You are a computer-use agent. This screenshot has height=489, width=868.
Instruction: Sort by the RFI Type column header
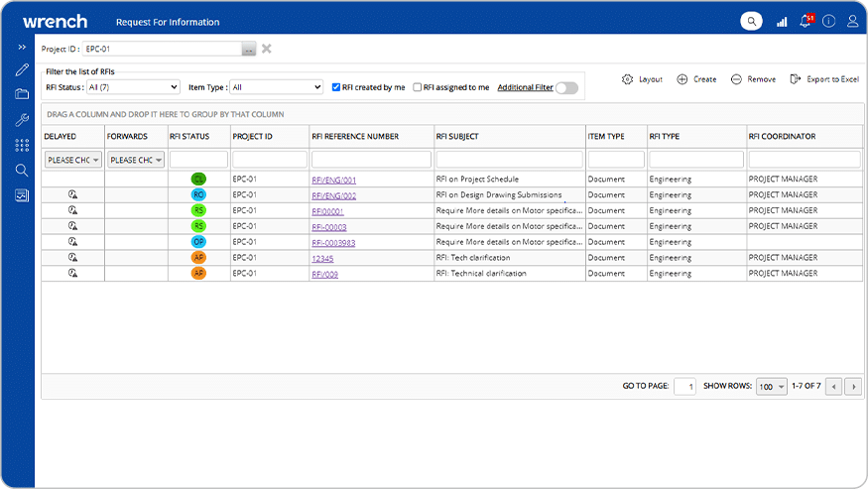pos(665,136)
